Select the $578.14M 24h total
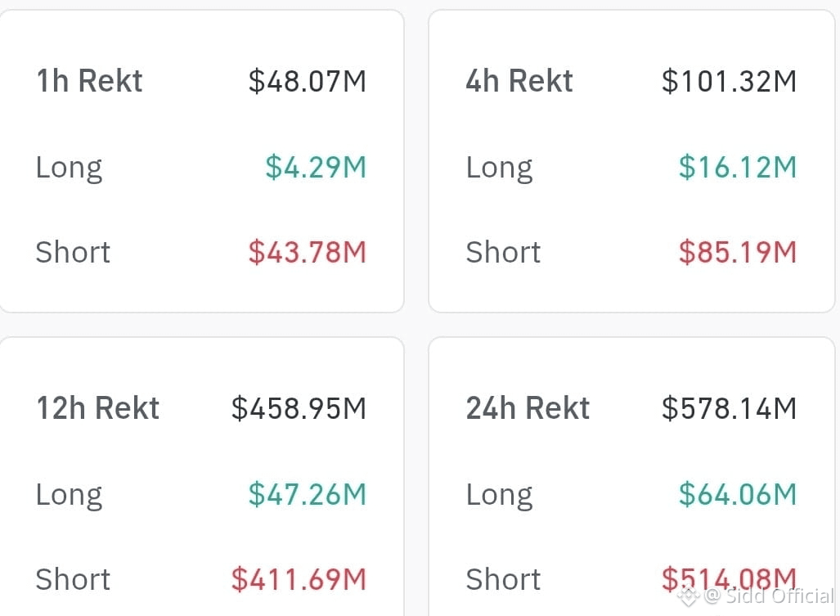 (729, 409)
